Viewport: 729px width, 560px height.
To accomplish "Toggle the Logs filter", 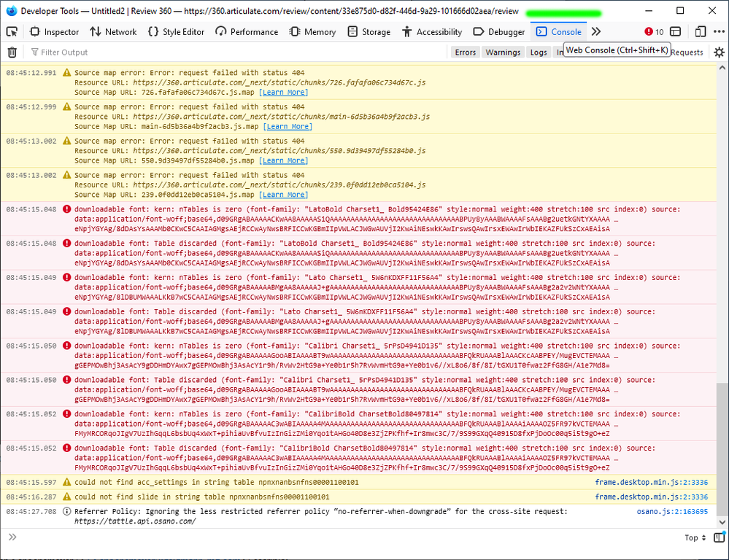I will [x=539, y=52].
